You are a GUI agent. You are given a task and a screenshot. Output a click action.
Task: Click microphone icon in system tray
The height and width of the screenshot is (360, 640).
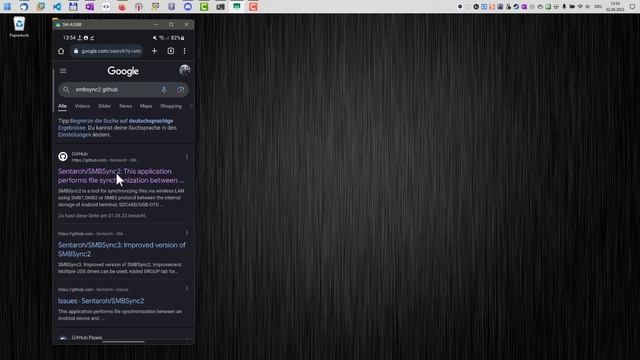(x=564, y=7)
